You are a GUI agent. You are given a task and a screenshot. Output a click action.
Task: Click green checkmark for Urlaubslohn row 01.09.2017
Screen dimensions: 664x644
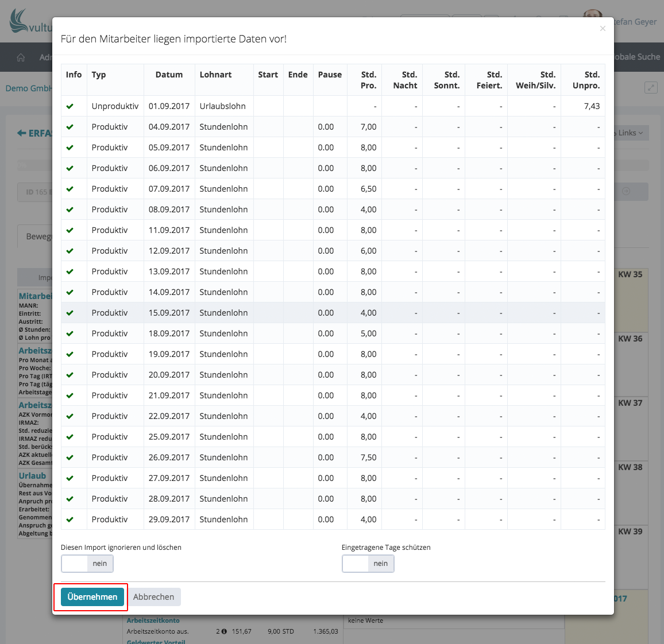coord(70,106)
